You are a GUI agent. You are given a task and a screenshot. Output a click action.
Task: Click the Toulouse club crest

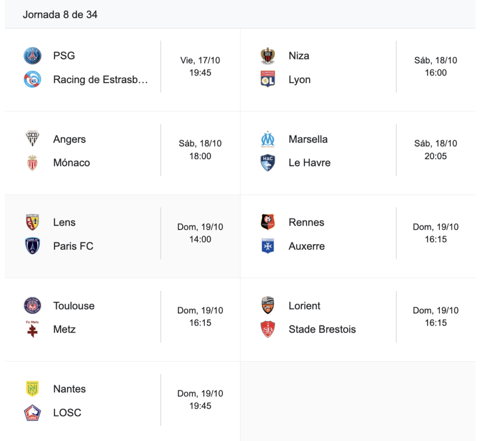(x=32, y=305)
